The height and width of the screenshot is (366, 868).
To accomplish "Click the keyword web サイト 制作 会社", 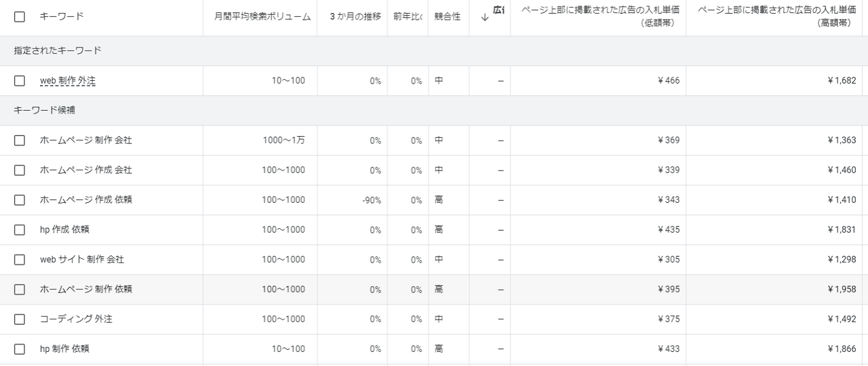I will [x=82, y=260].
